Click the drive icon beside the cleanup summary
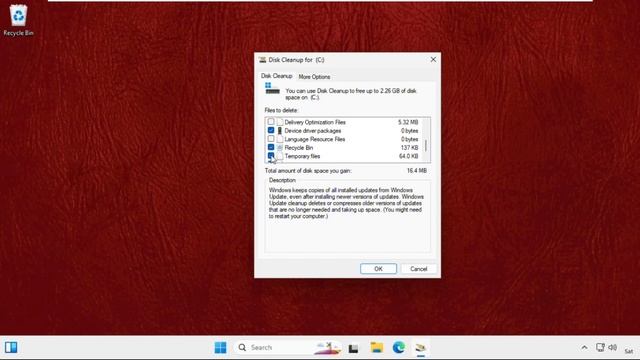Screen dimensions: 640x360 click(272, 88)
